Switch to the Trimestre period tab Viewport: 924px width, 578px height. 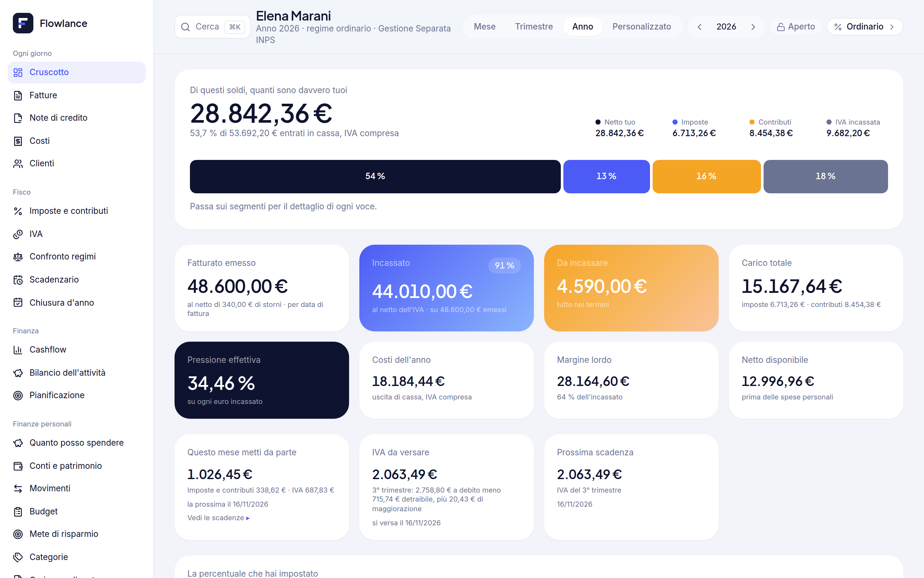click(x=534, y=27)
